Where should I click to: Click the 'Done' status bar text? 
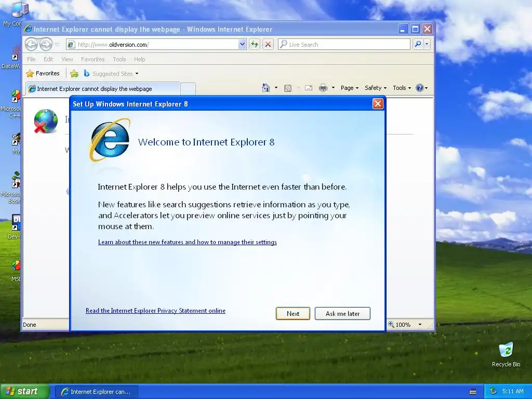[x=30, y=325]
